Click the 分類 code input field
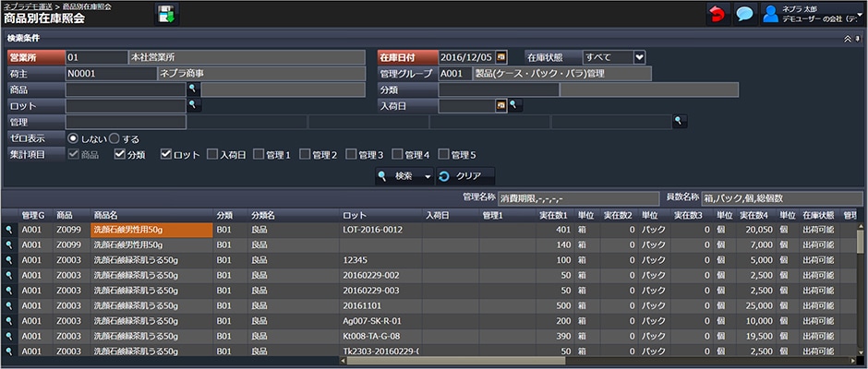868x369 pixels. (499, 89)
